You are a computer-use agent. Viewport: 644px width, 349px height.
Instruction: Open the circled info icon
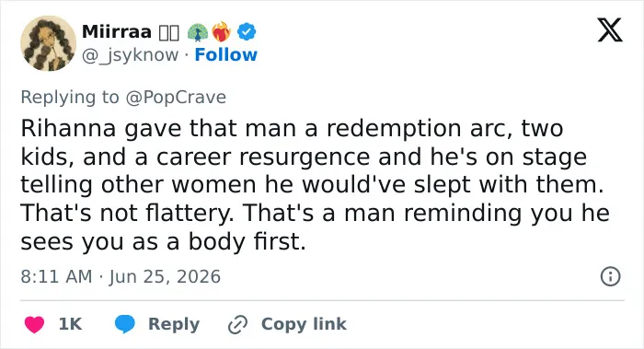(x=610, y=276)
